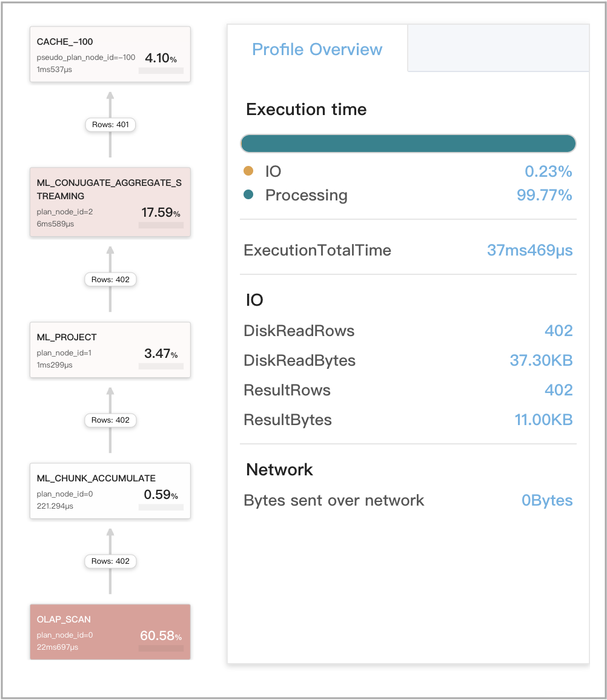The image size is (607, 700).
Task: Click the Bytes sent over network value
Action: [x=547, y=500]
